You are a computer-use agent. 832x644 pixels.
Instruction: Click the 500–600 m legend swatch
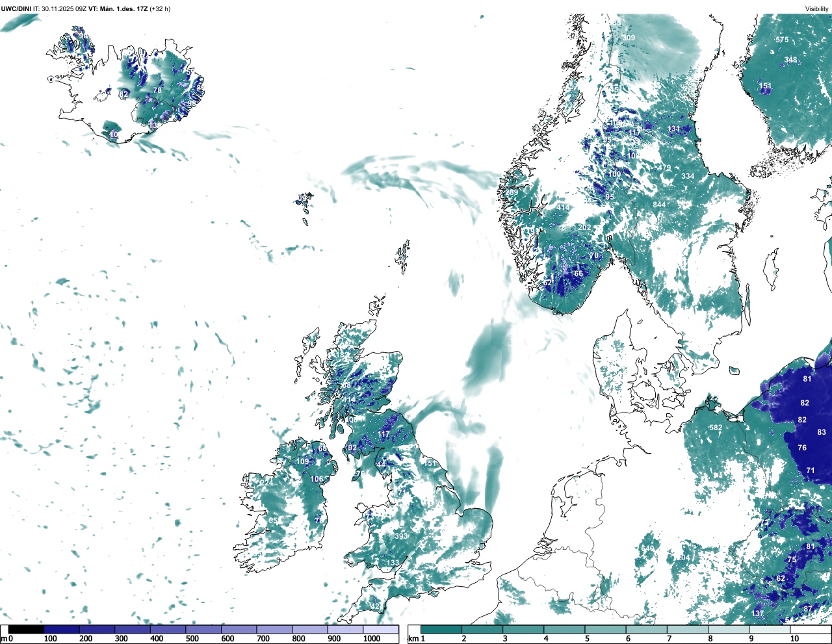pos(203,630)
